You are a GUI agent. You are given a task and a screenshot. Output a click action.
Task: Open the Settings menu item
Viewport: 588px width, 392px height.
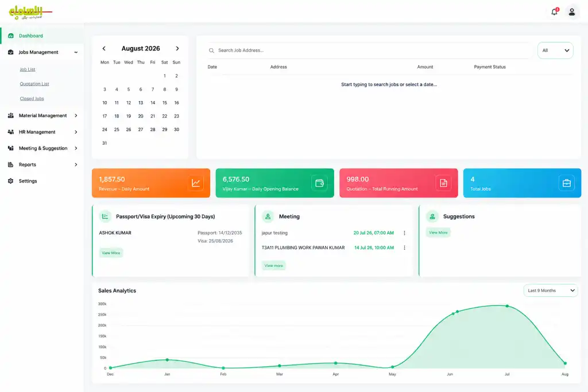pyautogui.click(x=41, y=181)
